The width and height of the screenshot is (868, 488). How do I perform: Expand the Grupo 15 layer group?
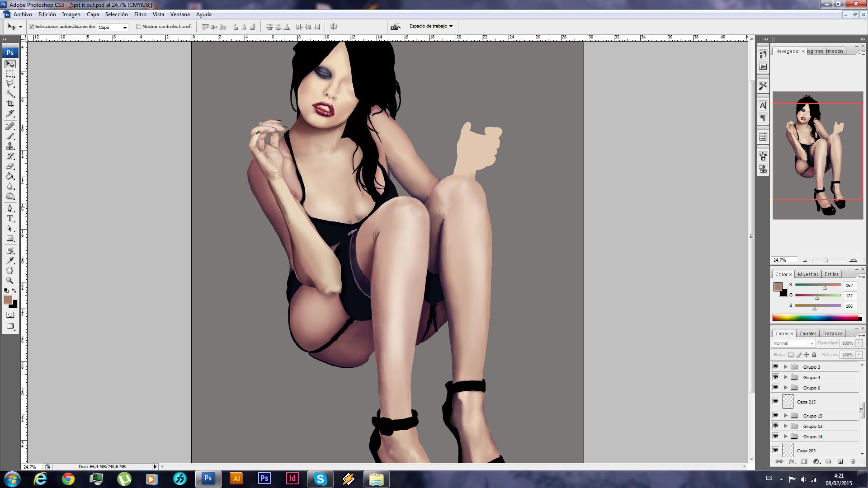(786, 416)
